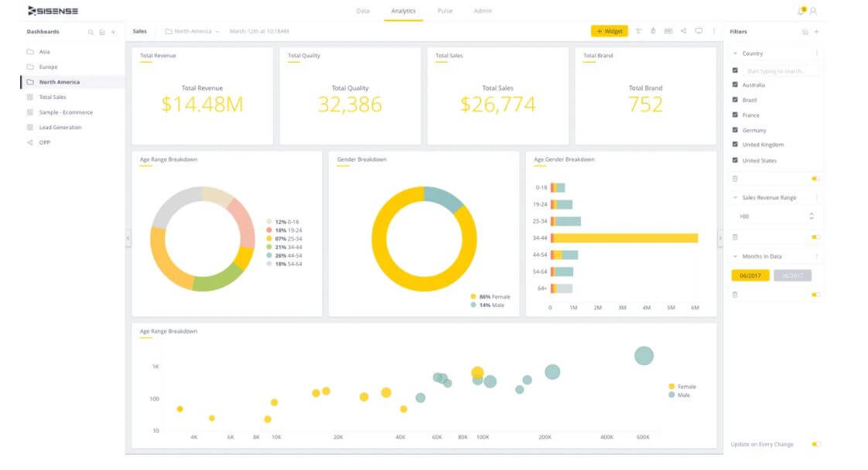This screenshot has width=868, height=470.
Task: Open the notifications bell at top right
Action: point(801,10)
